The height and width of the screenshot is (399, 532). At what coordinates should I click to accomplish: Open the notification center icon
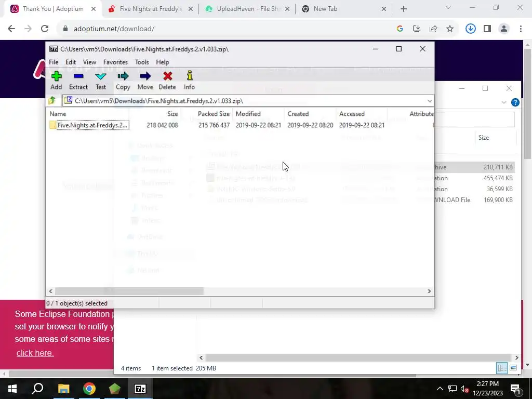pos(515,389)
